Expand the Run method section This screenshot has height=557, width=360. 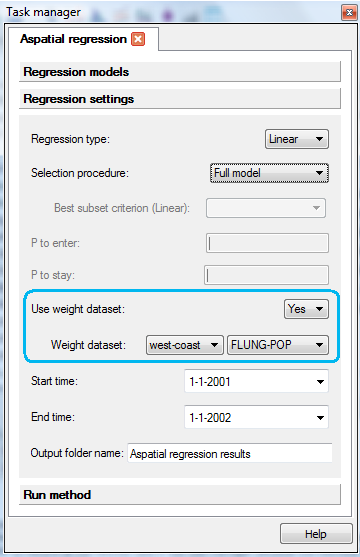tap(180, 494)
